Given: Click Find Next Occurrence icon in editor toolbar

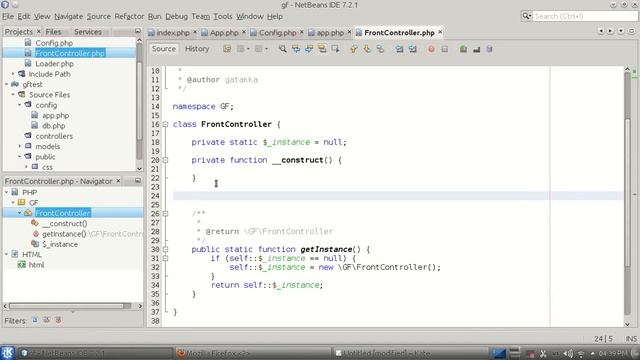Looking at the screenshot, I should coord(309,49).
